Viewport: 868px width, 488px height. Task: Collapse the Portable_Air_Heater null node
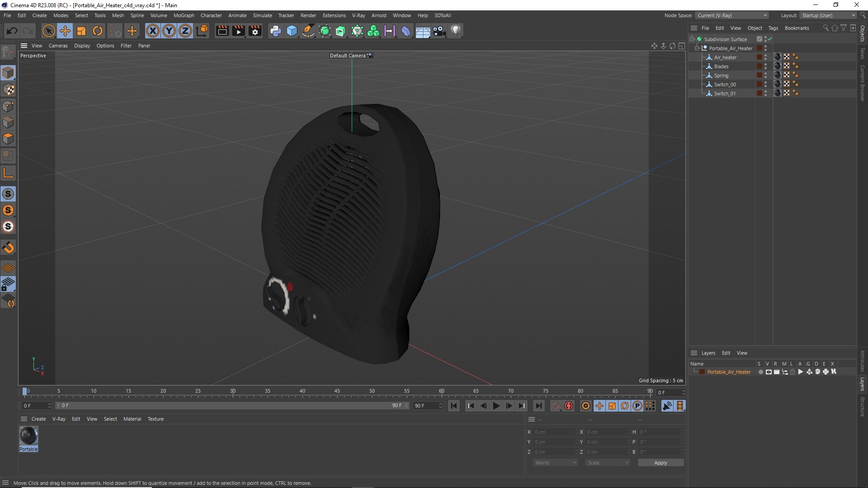(x=697, y=48)
